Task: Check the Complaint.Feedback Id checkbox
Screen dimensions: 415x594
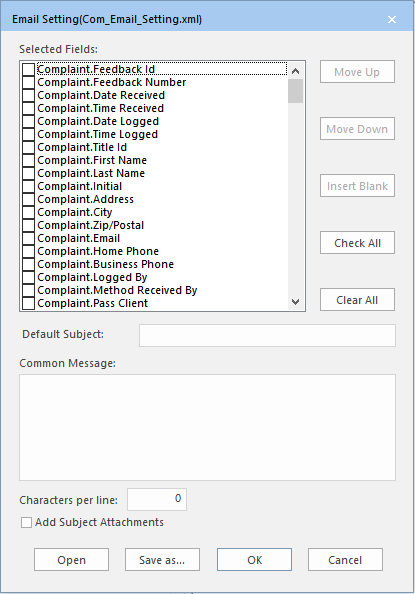Action: pyautogui.click(x=28, y=70)
